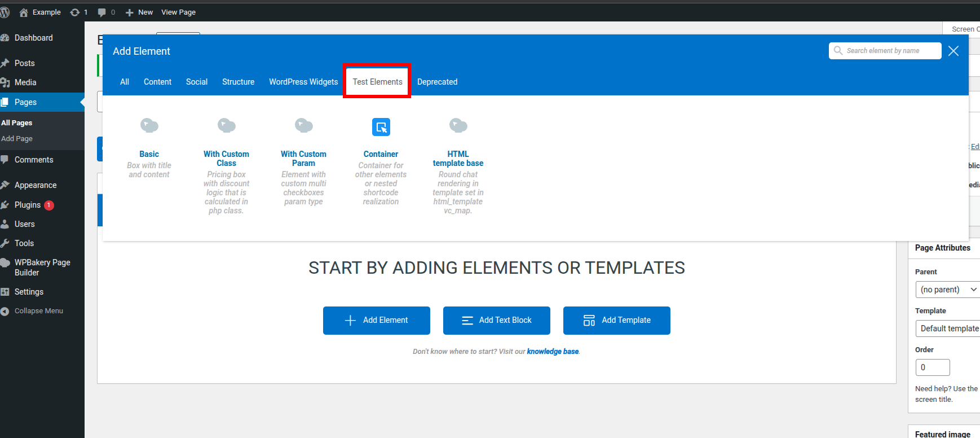Click the With Custom Class title
Viewport: 980px width, 438px height.
click(226, 159)
